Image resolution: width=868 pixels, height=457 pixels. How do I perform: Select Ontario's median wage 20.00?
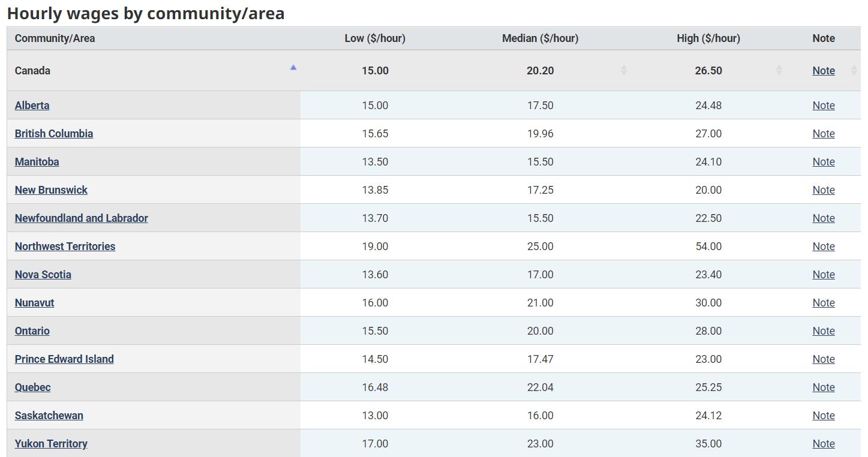(x=540, y=330)
